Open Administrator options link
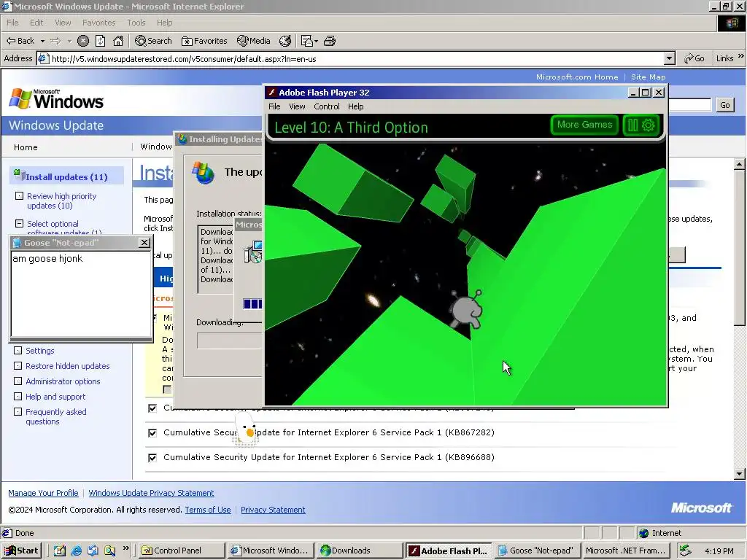Viewport: 747px width, 560px height. click(63, 381)
